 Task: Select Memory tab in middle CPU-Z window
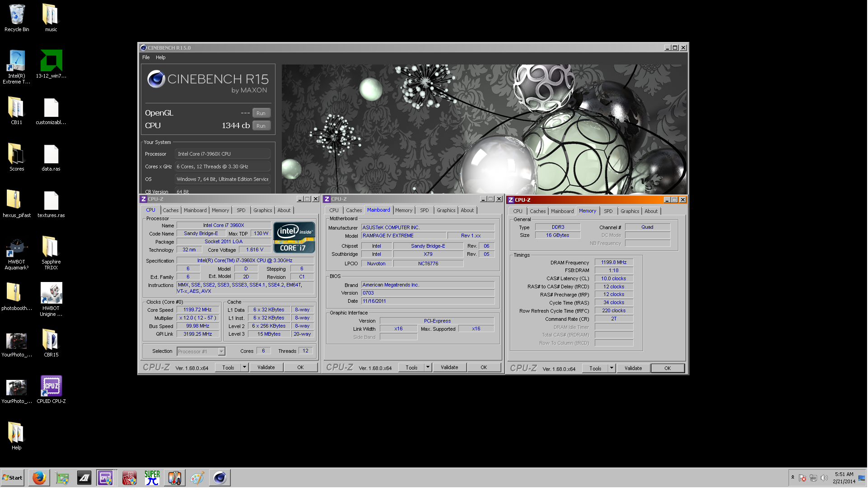pos(404,210)
